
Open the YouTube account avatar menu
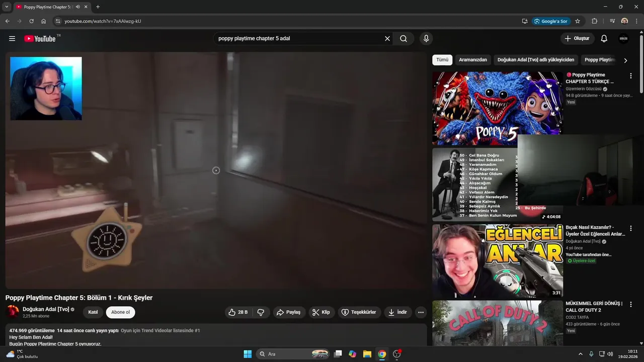pyautogui.click(x=623, y=39)
